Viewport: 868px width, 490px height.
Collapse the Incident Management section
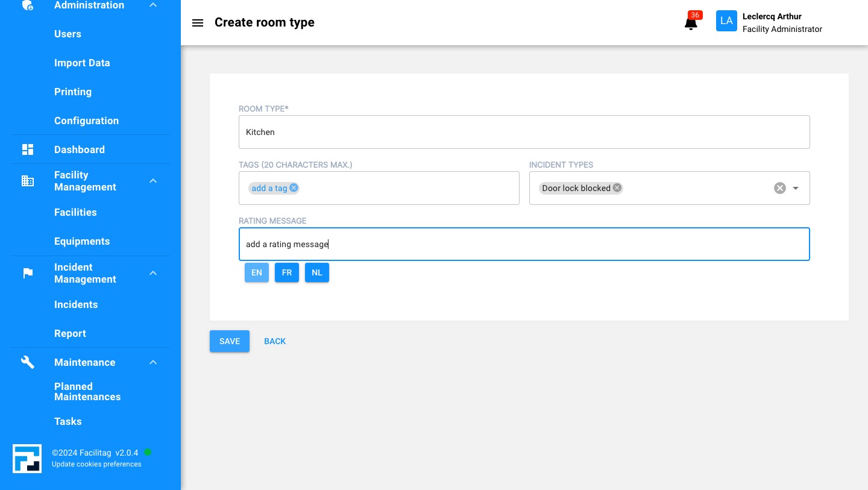(153, 273)
